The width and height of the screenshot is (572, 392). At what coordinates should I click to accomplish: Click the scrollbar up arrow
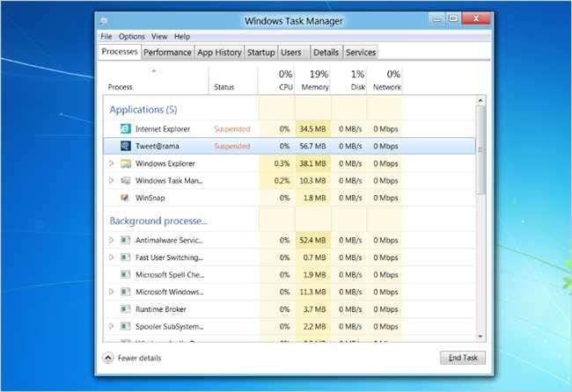[x=480, y=100]
